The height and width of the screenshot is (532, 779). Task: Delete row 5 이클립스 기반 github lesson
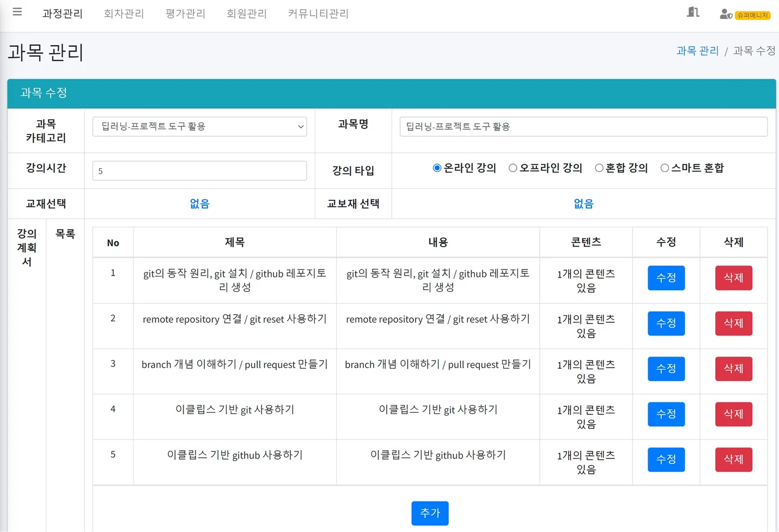[734, 460]
